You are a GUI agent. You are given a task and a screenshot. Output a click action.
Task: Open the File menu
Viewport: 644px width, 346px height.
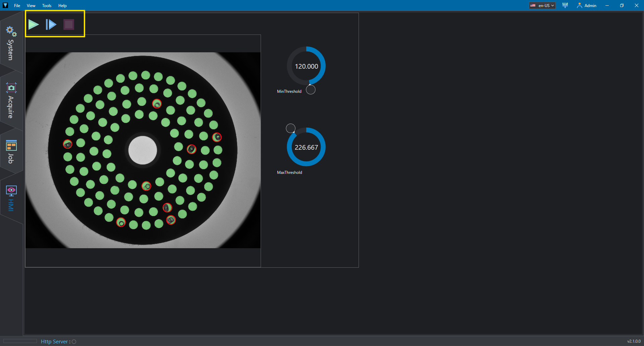(17, 5)
